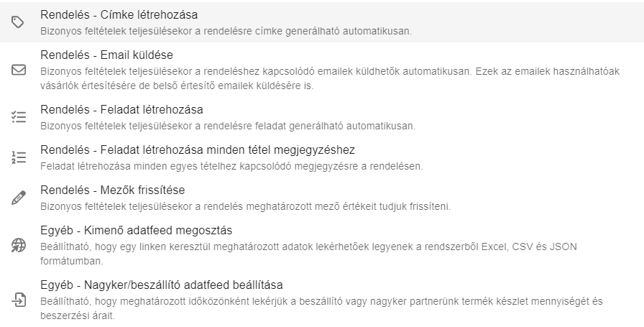This screenshot has height=327, width=644.
Task: Select "Rendelés - Címke létrehozása" title
Action: tap(119, 14)
